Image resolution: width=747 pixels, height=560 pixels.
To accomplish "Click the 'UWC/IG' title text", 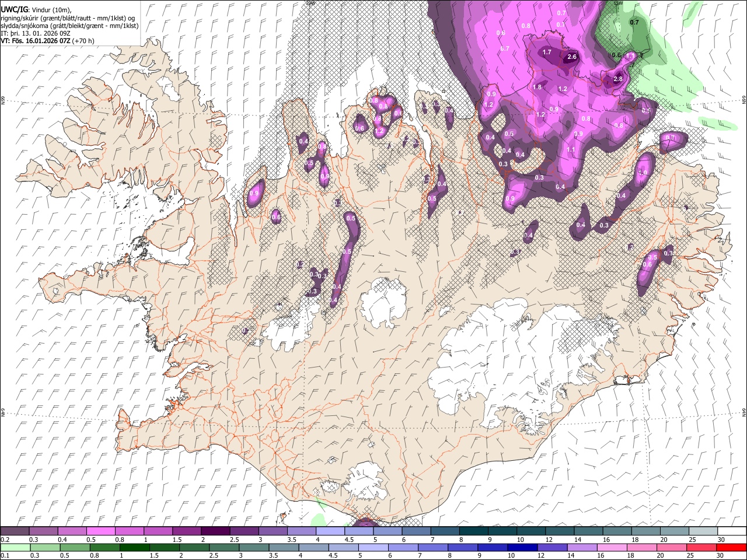I will click(13, 9).
